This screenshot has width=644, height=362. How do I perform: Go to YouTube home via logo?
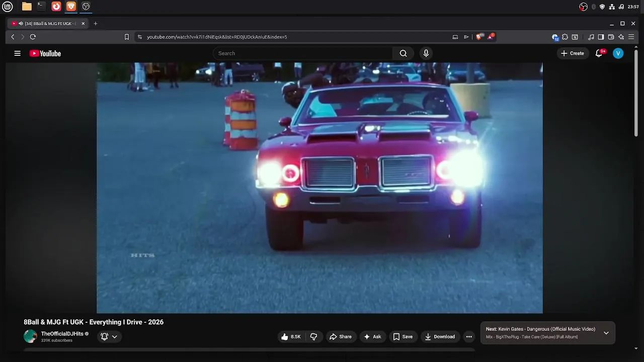(45, 53)
